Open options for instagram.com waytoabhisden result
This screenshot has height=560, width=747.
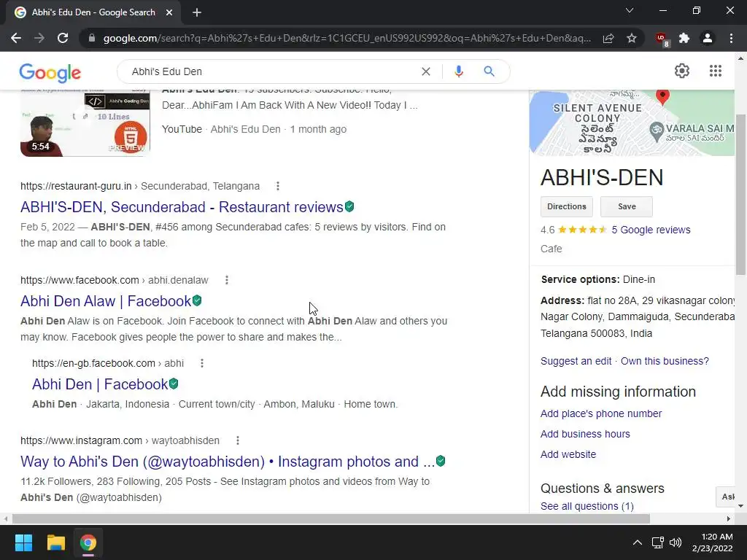click(238, 440)
